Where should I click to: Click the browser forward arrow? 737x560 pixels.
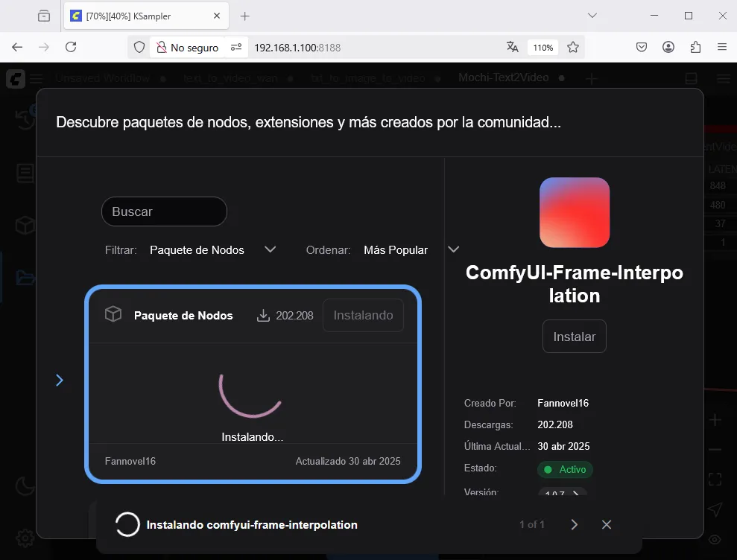(44, 47)
